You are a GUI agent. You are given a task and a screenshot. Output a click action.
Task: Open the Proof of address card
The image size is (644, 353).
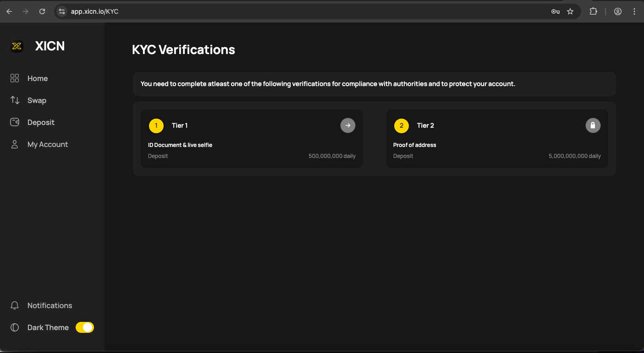click(x=414, y=145)
